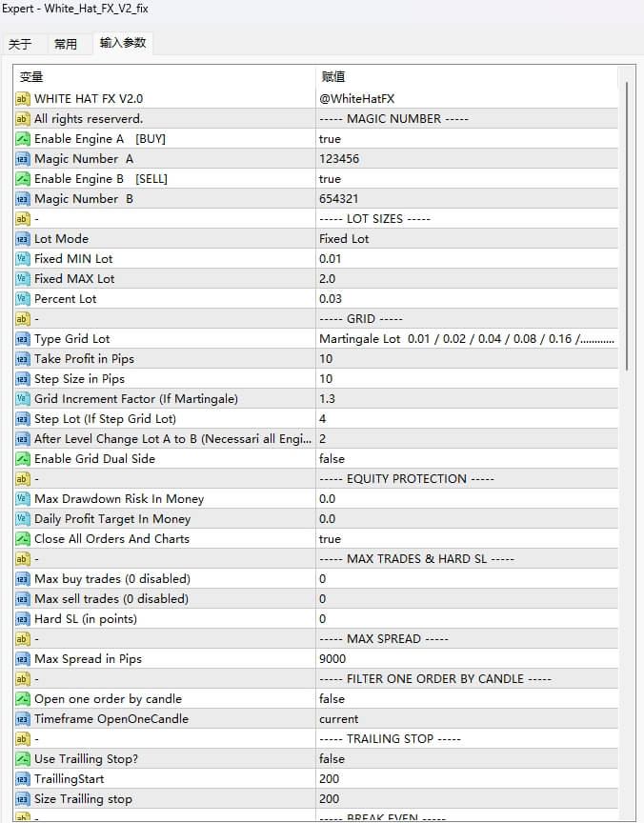This screenshot has width=644, height=823.
Task: Click the string icon beside All rights reserverd.
Action: 23,119
